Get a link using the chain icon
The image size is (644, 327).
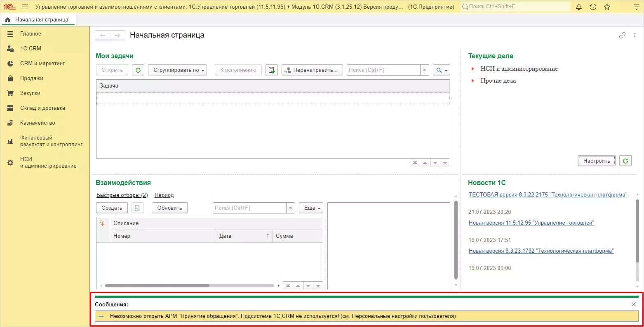622,36
